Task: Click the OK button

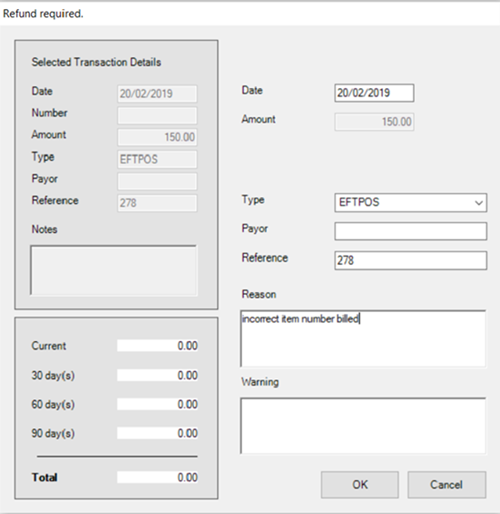Action: coord(360,485)
